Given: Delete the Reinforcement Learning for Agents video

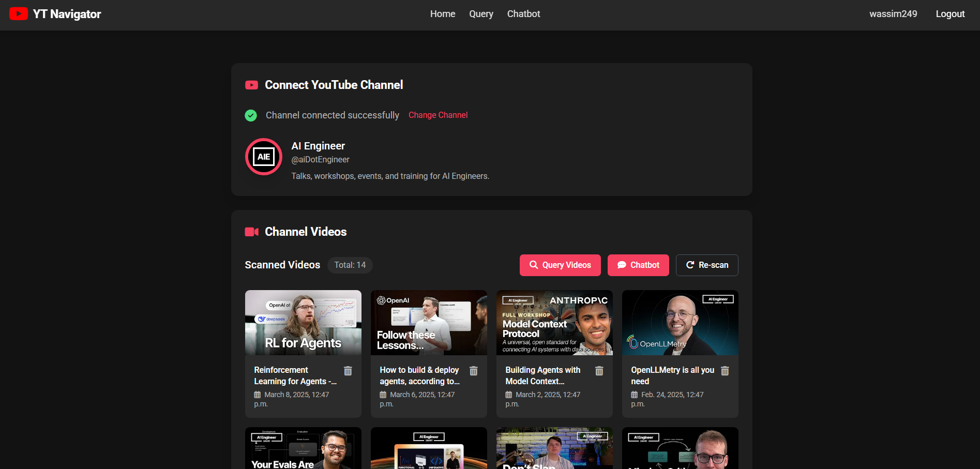Looking at the screenshot, I should pyautogui.click(x=348, y=371).
